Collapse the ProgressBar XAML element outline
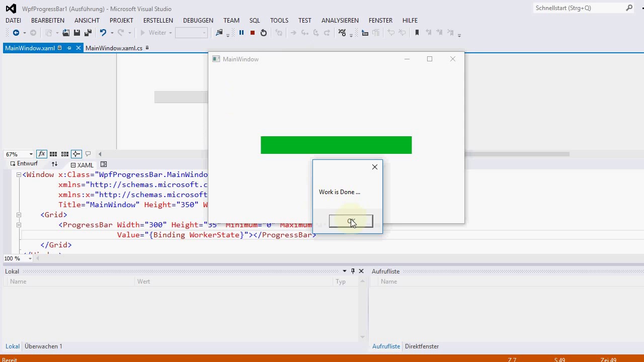Viewport: 644px width, 362px height. click(19, 225)
